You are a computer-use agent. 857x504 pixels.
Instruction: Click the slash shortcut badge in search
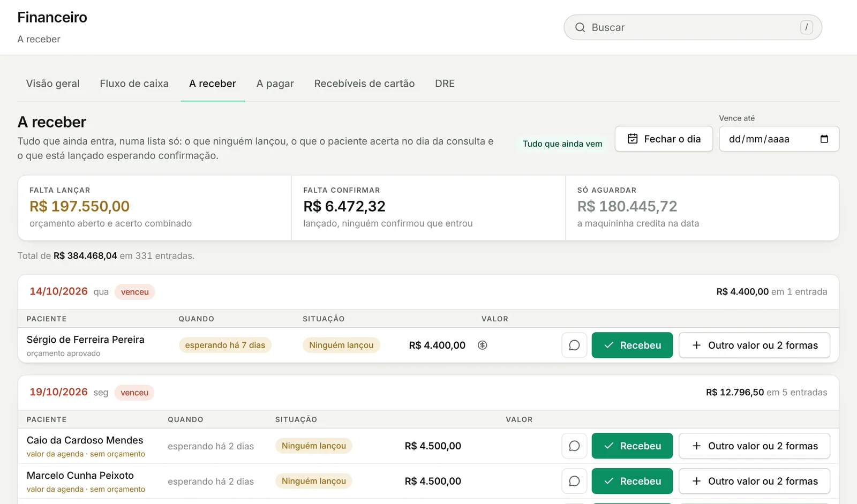[x=806, y=27]
